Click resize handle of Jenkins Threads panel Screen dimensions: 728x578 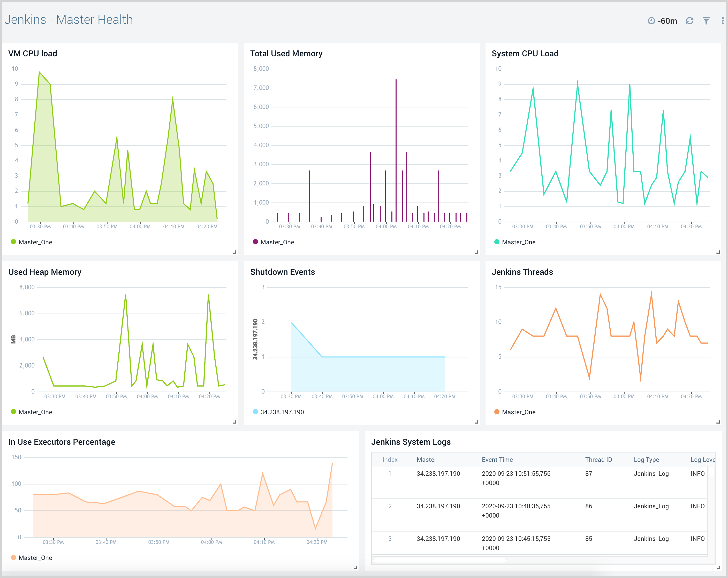[718, 422]
